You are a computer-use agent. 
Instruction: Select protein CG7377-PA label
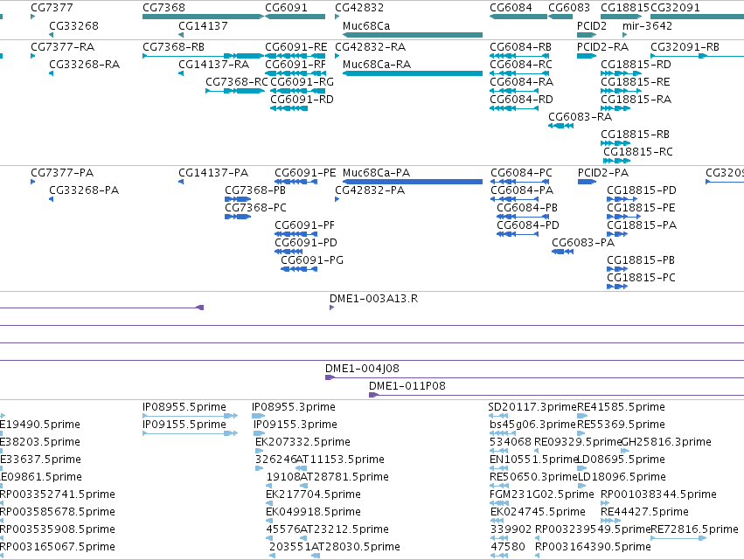coord(62,173)
